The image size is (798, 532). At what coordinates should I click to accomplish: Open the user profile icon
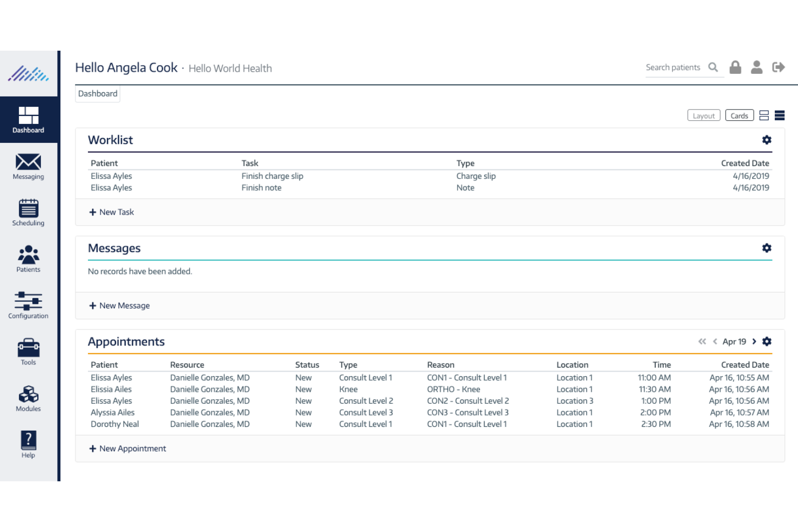pos(756,67)
